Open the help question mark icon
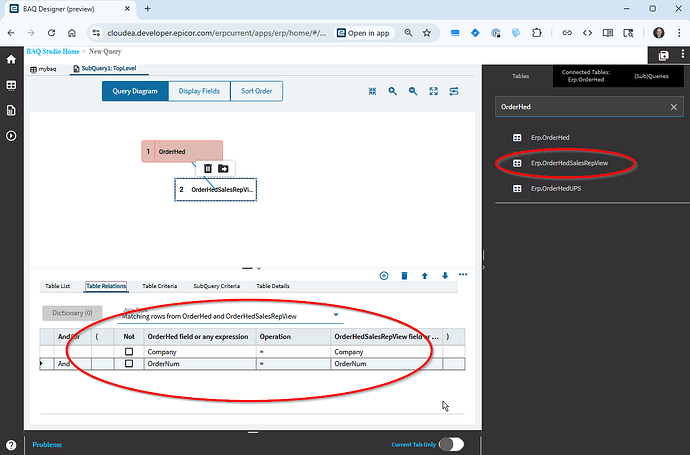Screen dimensions: 690x455 tap(11, 445)
